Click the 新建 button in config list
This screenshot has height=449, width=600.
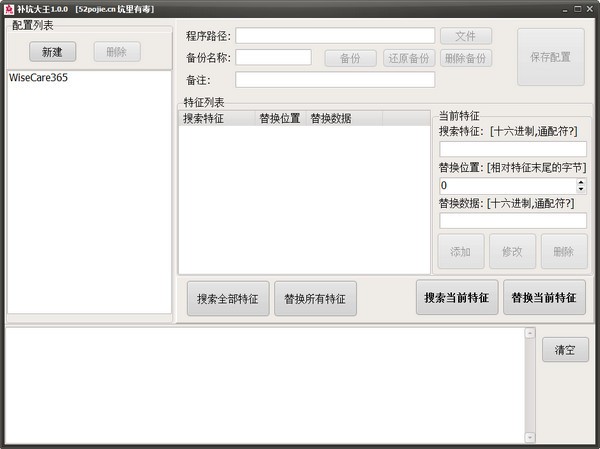click(52, 52)
